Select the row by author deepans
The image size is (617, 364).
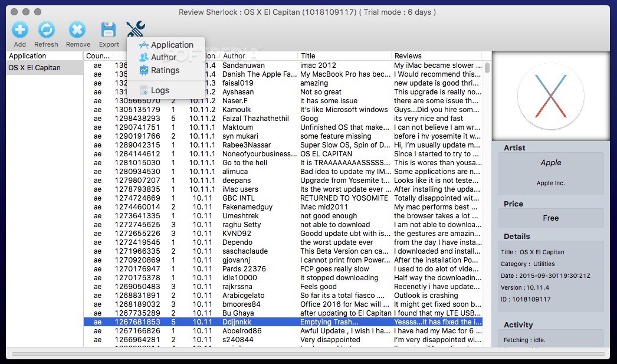tap(236, 181)
